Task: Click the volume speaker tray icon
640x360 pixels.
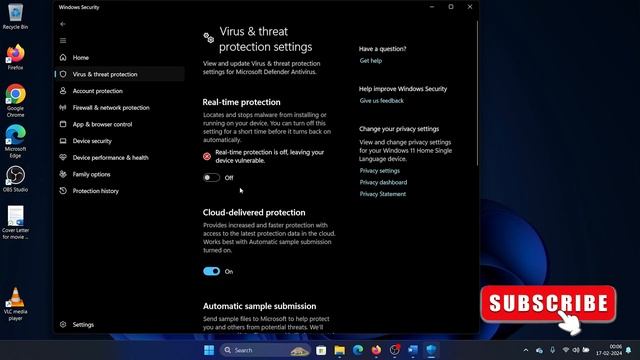Action: coord(576,350)
